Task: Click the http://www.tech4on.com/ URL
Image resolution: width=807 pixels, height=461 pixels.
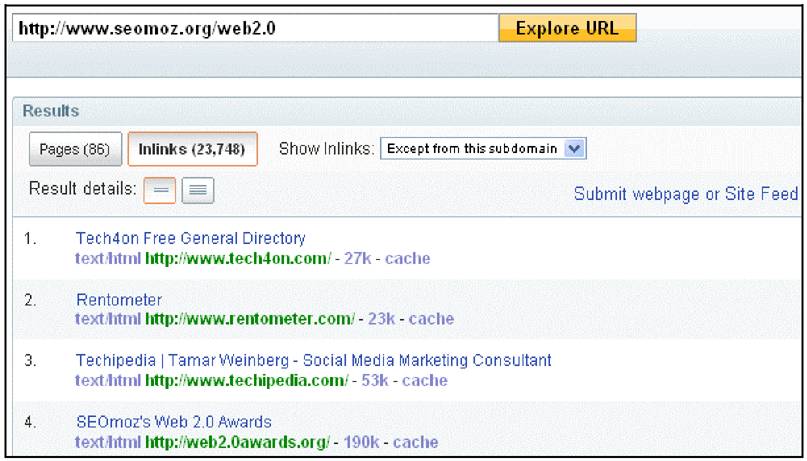Action: point(238,258)
